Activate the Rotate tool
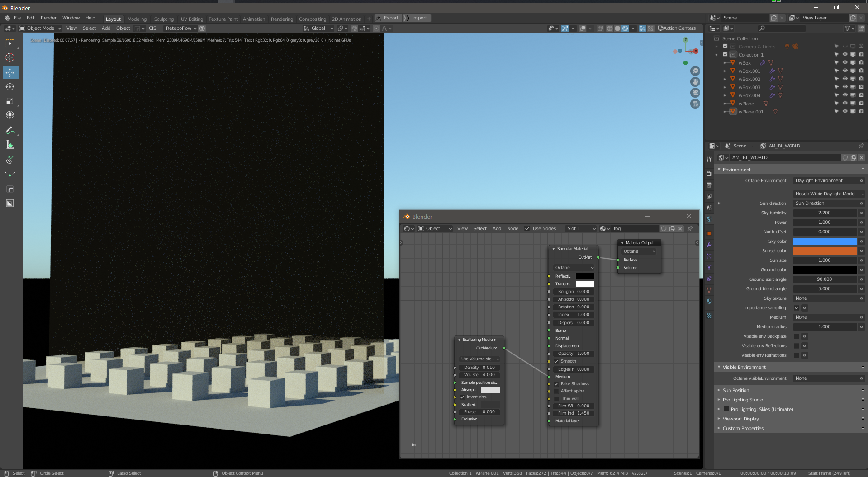The width and height of the screenshot is (868, 477). coord(10,87)
